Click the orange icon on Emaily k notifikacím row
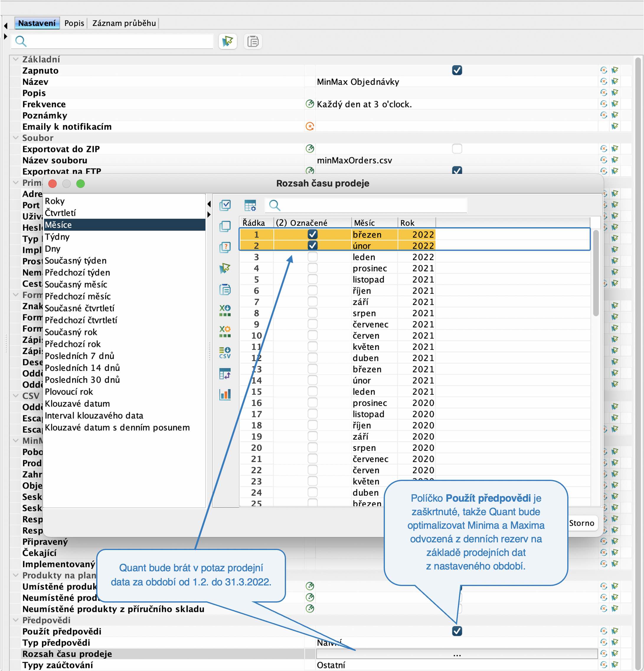Viewport: 644px width, 671px height. click(x=310, y=126)
